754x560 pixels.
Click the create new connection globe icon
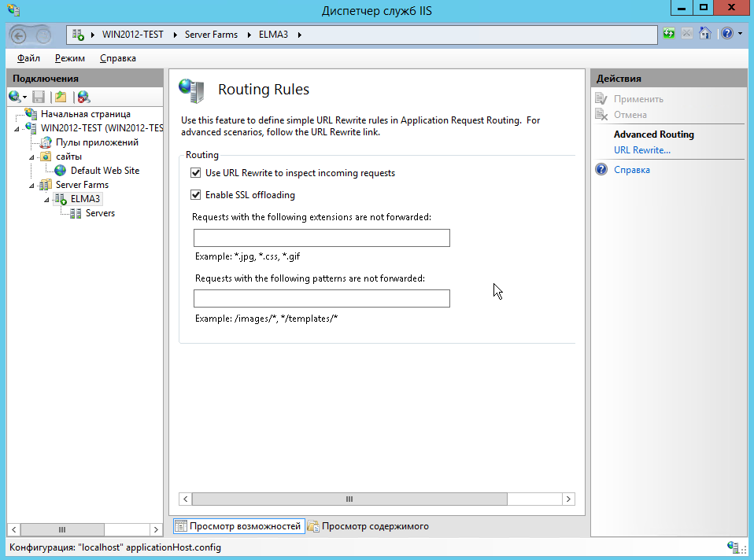(15, 97)
